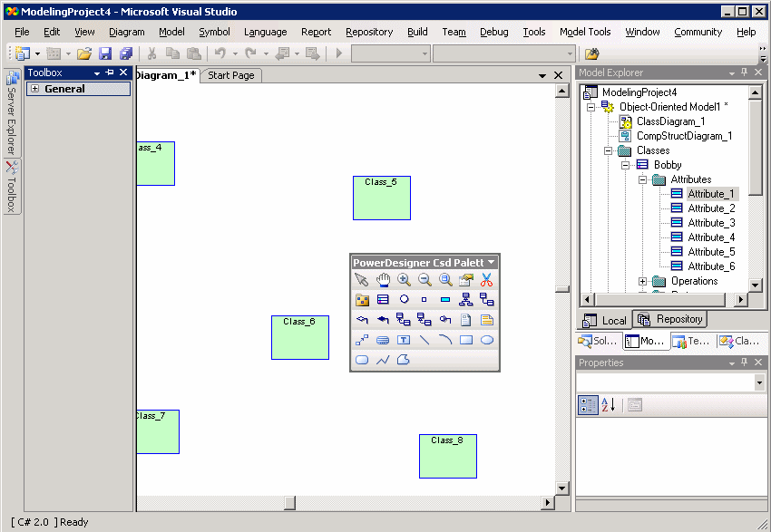Select the Interface circle tool
This screenshot has height=532, width=771.
pyautogui.click(x=405, y=299)
